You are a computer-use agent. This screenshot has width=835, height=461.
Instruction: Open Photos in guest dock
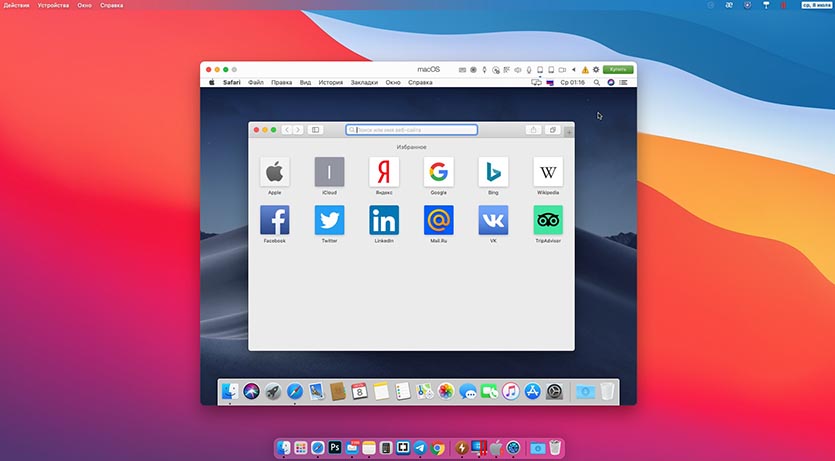click(x=446, y=391)
